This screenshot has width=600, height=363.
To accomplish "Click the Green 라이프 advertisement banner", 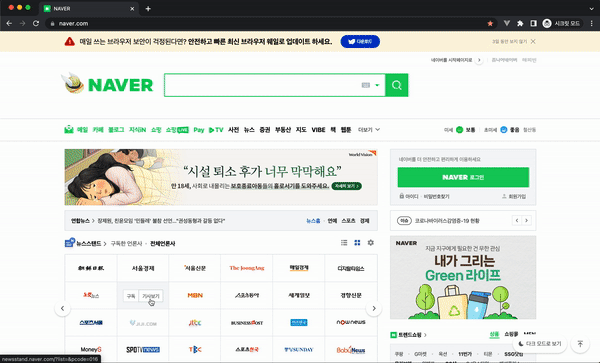I will click(x=463, y=277).
